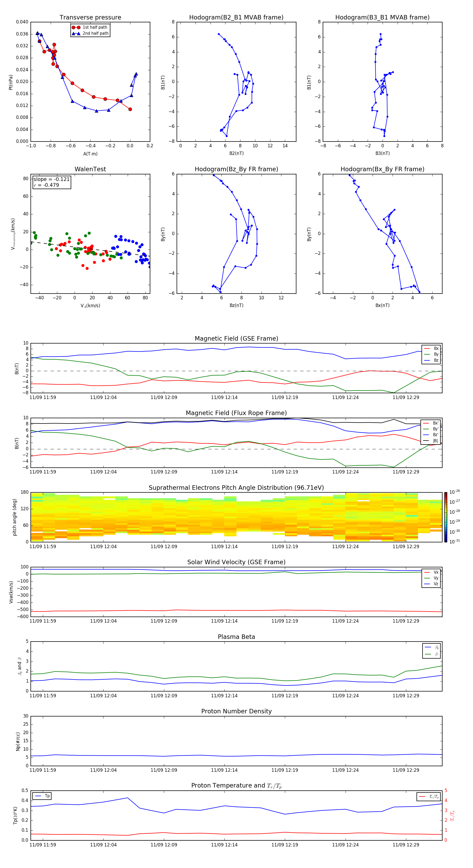Click 'Proton Temperature and Te/Tp' title
This screenshot has height=868, width=473.
236,786
